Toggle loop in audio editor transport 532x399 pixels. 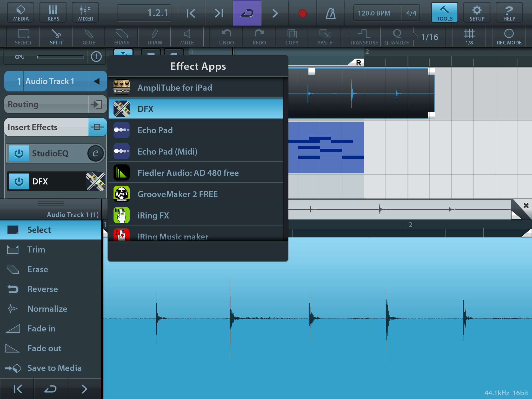[x=50, y=389]
